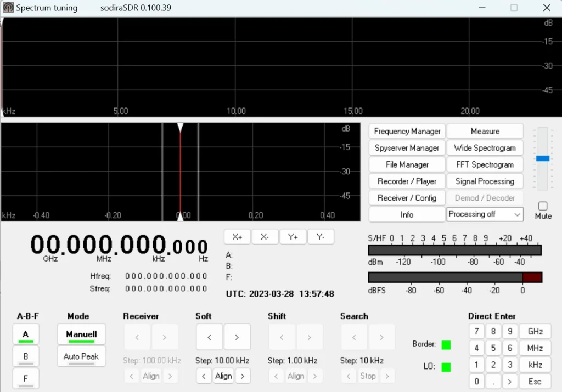Image resolution: width=562 pixels, height=392 pixels.
Task: Open Recorder / Player
Action: click(x=407, y=181)
